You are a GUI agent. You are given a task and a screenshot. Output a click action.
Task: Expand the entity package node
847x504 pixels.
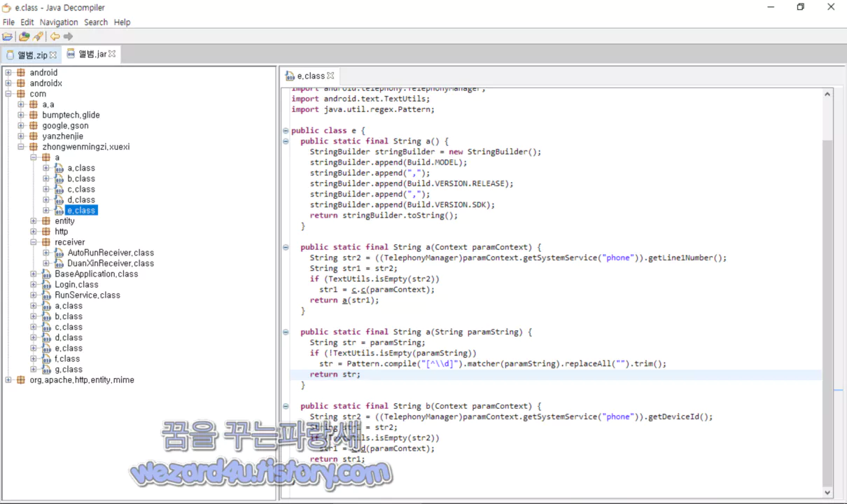point(34,221)
